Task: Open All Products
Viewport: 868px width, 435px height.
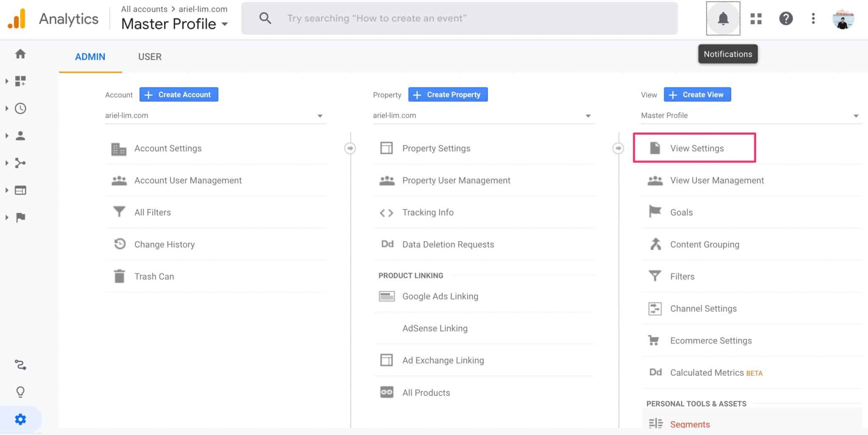Action: pos(484,393)
